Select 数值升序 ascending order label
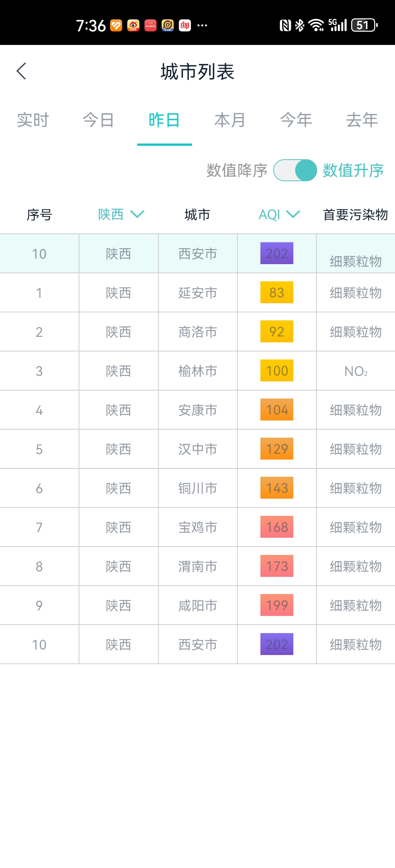This screenshot has width=395, height=868. (x=353, y=171)
